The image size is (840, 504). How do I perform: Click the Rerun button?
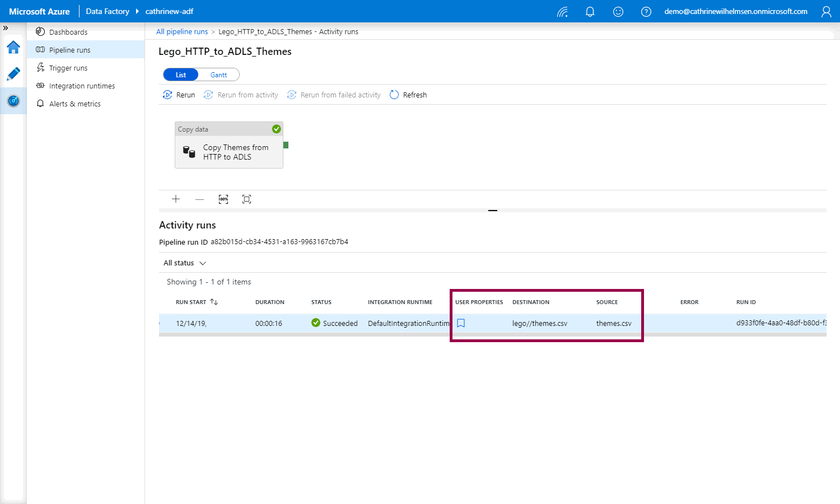tap(179, 95)
